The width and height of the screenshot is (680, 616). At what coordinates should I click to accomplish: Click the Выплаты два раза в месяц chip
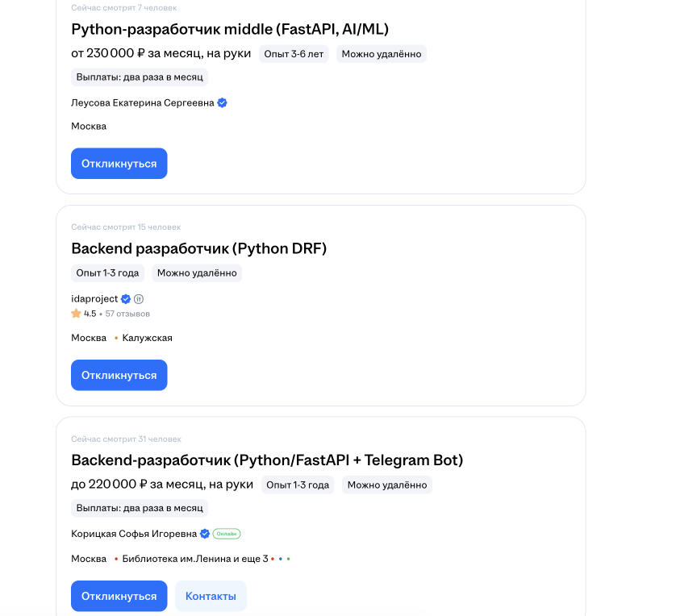click(x=139, y=77)
